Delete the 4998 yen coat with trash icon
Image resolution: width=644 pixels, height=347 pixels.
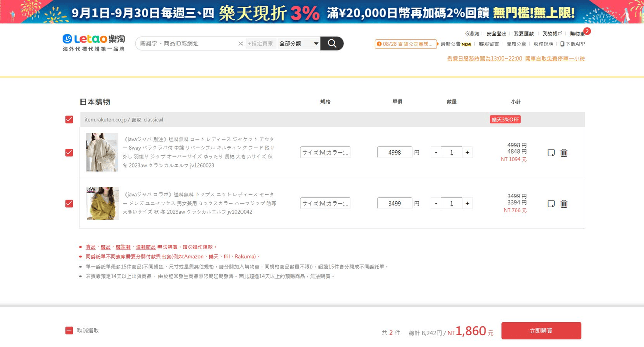(x=564, y=153)
